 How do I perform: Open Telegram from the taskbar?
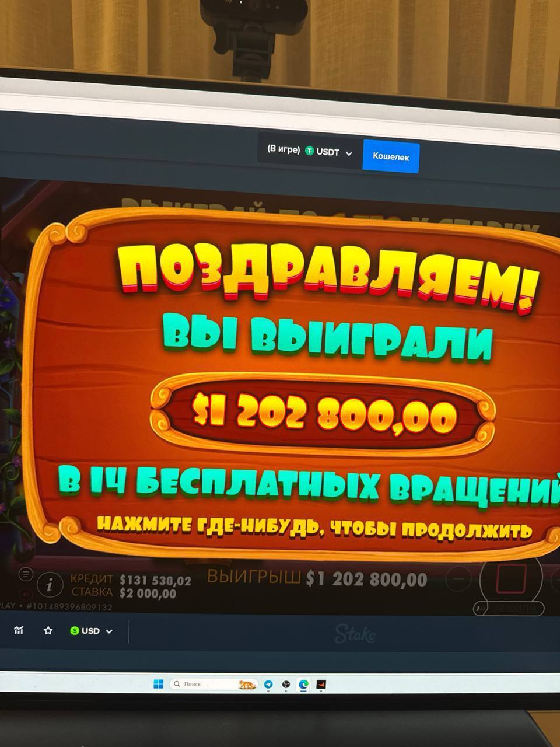(x=268, y=684)
